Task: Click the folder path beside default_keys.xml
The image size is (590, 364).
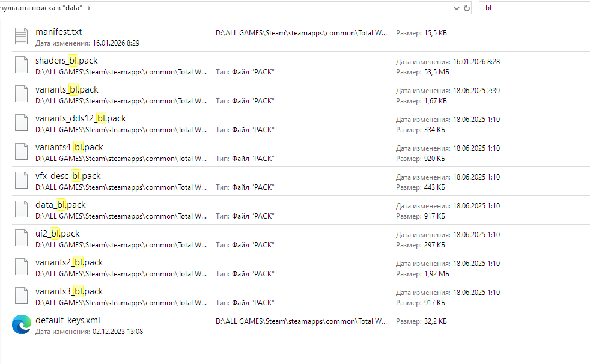Action: coord(301,321)
